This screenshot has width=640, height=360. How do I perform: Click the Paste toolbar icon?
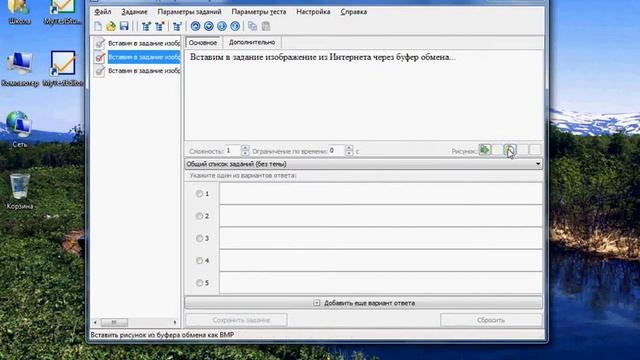(x=266, y=27)
